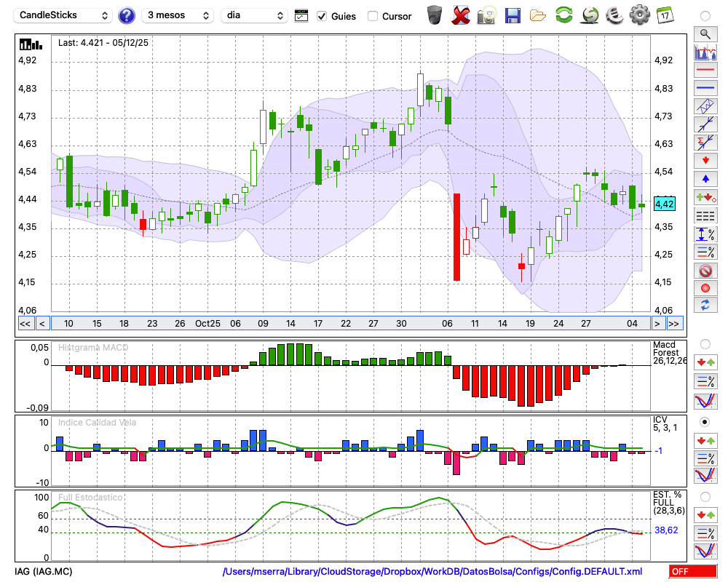Select the radio button for the Estocastico panel
Image resolution: width=728 pixels, height=582 pixels.
click(705, 497)
